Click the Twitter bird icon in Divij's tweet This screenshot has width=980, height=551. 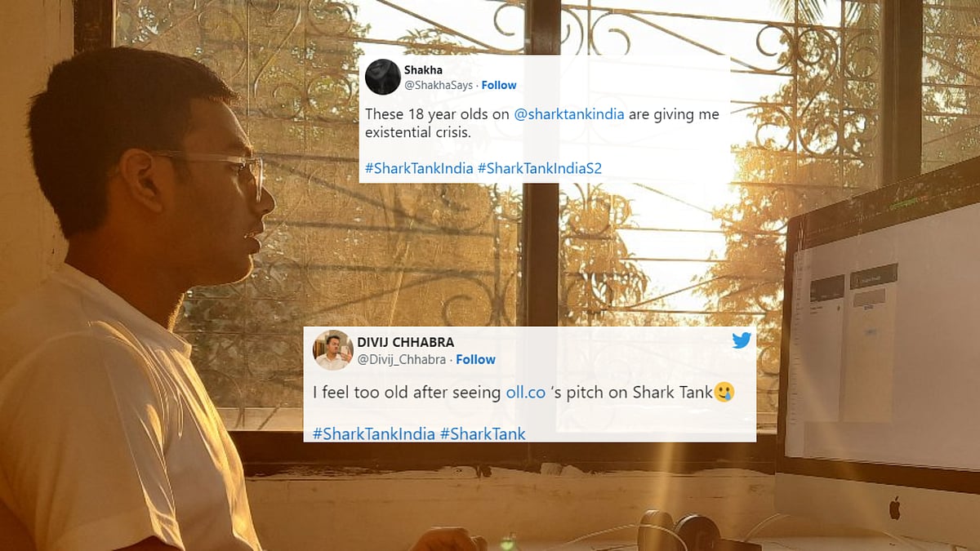[x=742, y=340]
